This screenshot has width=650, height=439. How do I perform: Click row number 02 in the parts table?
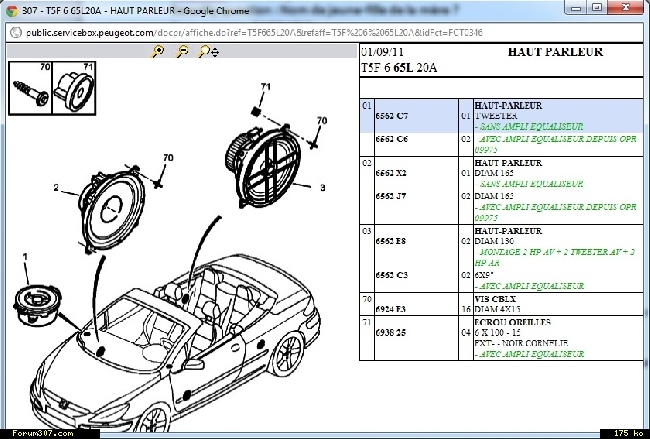point(367,163)
